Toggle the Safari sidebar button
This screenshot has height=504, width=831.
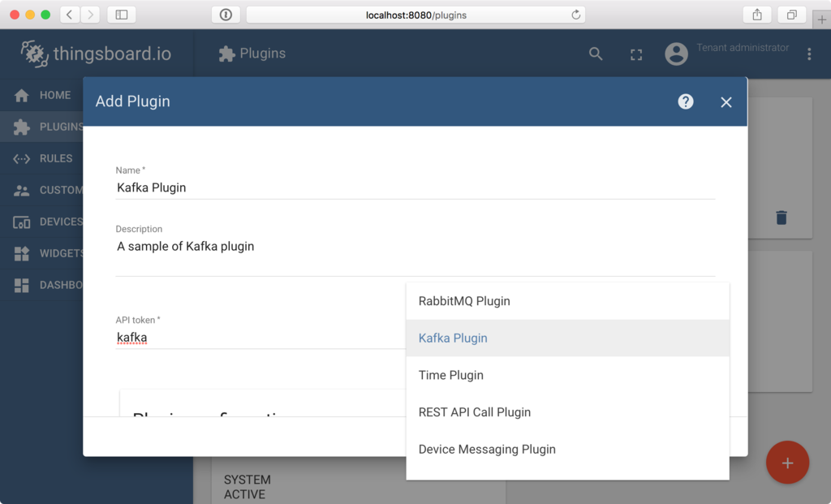click(122, 15)
